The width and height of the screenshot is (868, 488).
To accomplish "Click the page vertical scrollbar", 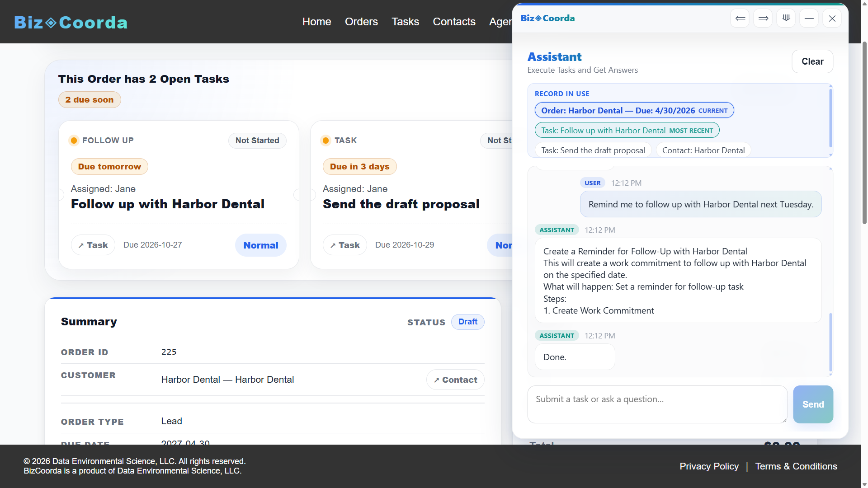I will (x=864, y=133).
